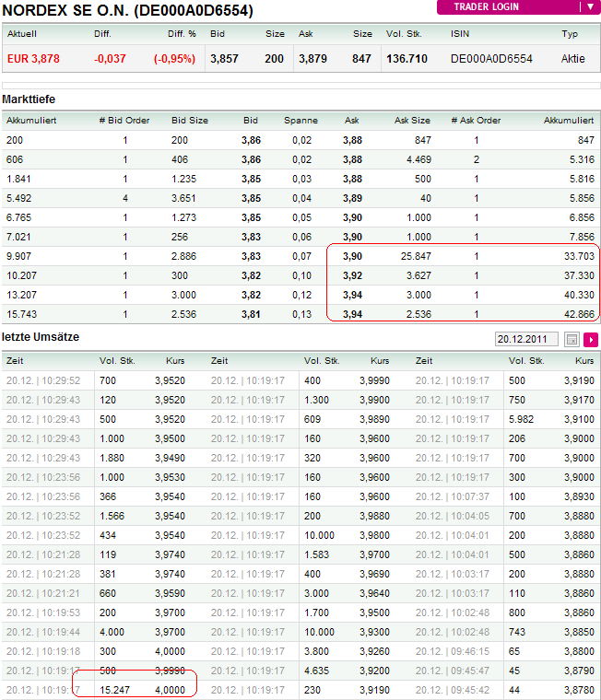Click the top Bid value 3,857
The height and width of the screenshot is (700, 601).
point(224,58)
